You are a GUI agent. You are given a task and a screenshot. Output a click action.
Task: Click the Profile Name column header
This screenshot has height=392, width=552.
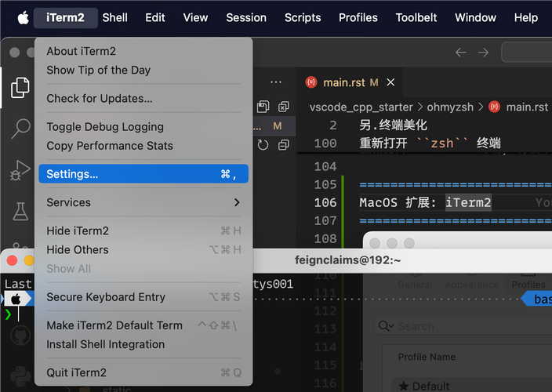click(427, 358)
